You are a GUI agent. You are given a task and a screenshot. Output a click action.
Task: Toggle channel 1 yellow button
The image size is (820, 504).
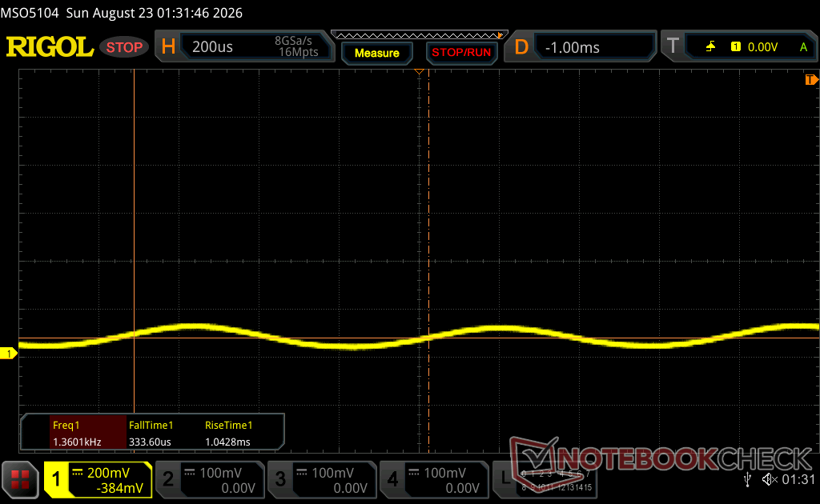pyautogui.click(x=56, y=479)
